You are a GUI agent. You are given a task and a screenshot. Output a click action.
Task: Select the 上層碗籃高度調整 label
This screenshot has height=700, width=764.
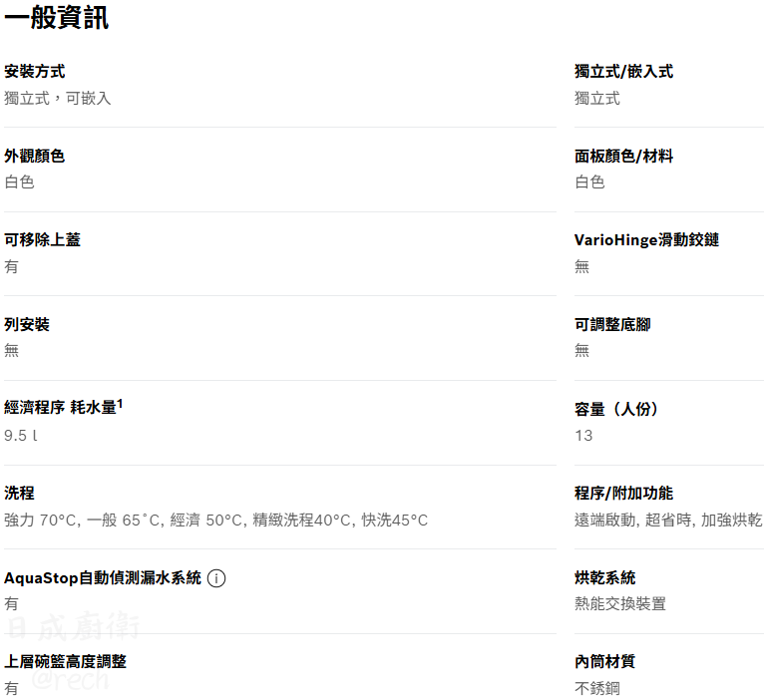[x=65, y=661]
